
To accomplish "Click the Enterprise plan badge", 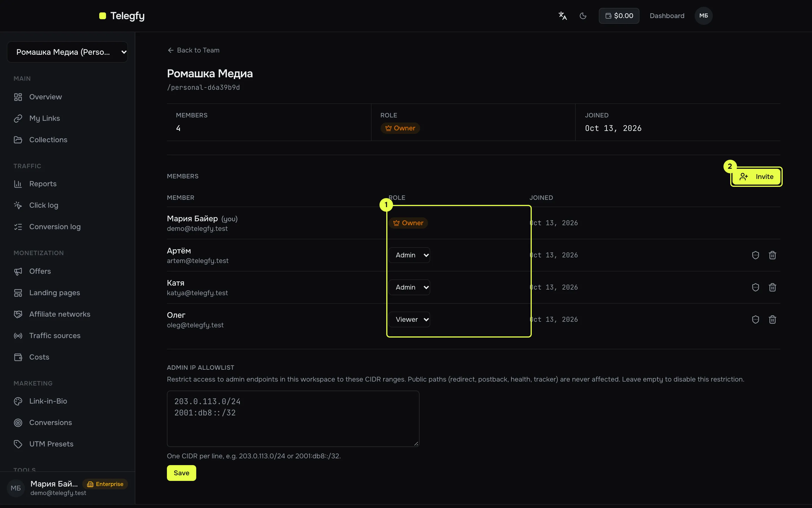I will (x=105, y=484).
